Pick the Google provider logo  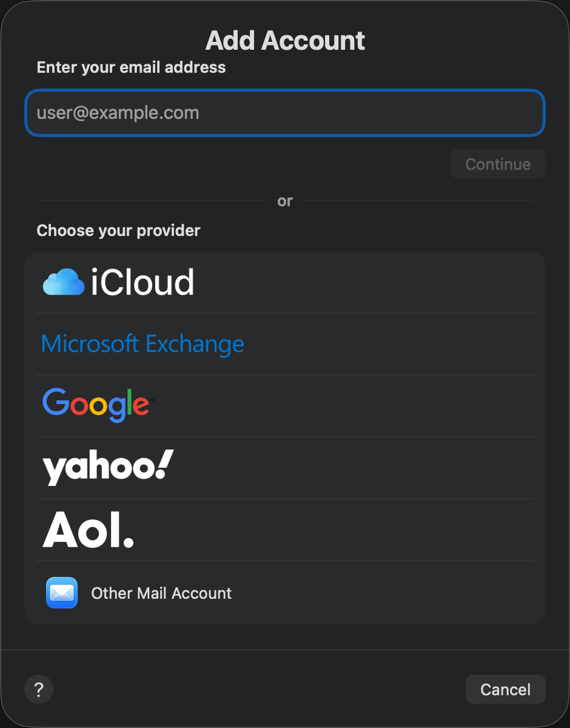pyautogui.click(x=96, y=405)
